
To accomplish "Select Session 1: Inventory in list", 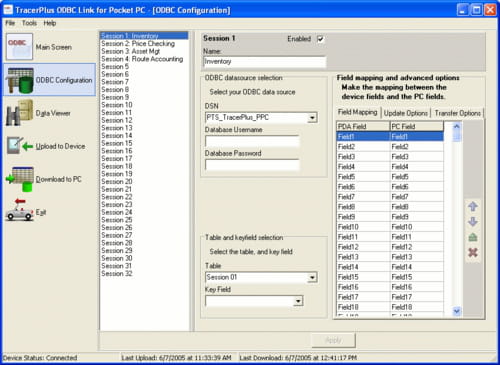I will pyautogui.click(x=144, y=36).
